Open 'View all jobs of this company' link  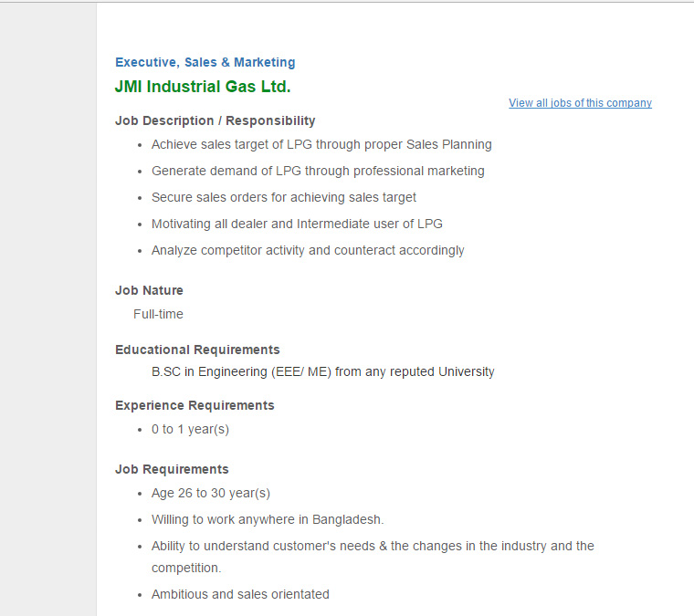click(580, 103)
